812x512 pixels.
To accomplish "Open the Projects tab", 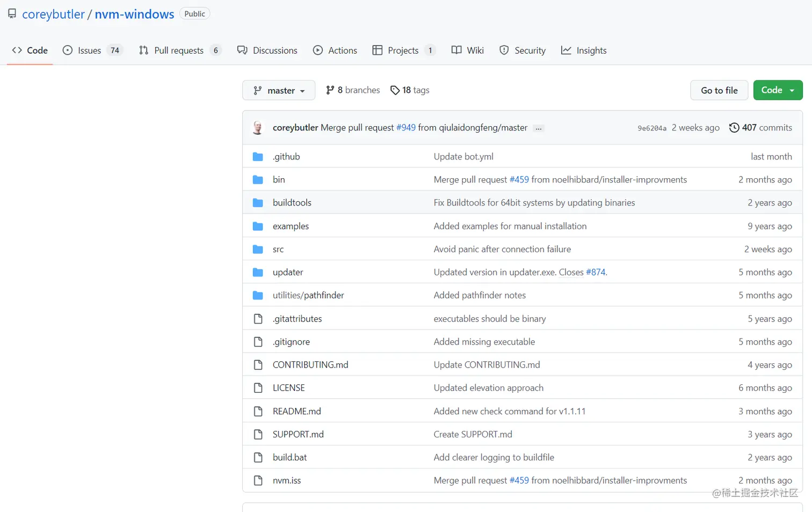I will (404, 50).
